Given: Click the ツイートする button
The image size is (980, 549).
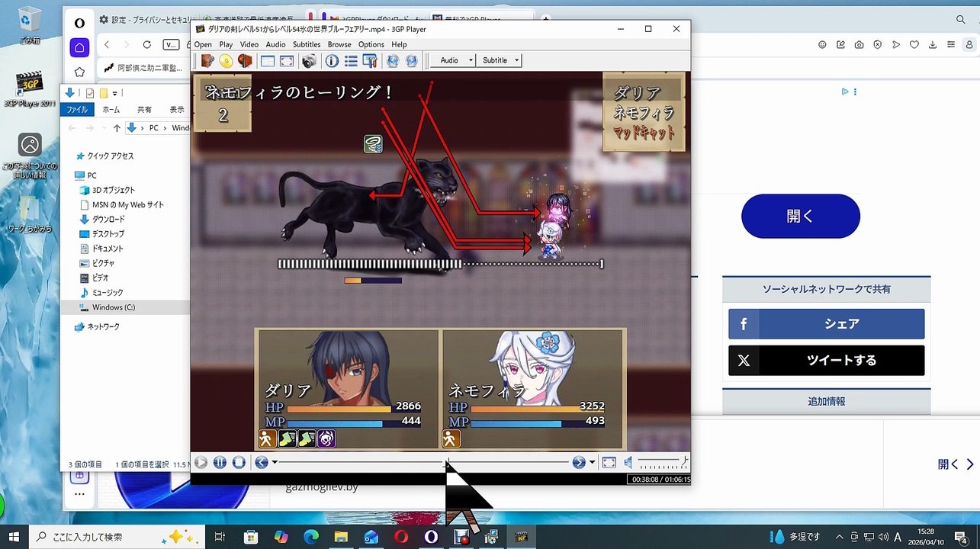Looking at the screenshot, I should click(x=827, y=361).
